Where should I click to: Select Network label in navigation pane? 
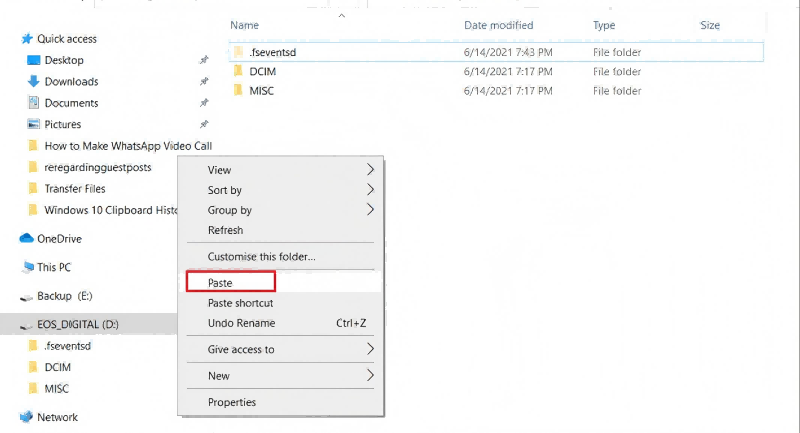coord(57,417)
